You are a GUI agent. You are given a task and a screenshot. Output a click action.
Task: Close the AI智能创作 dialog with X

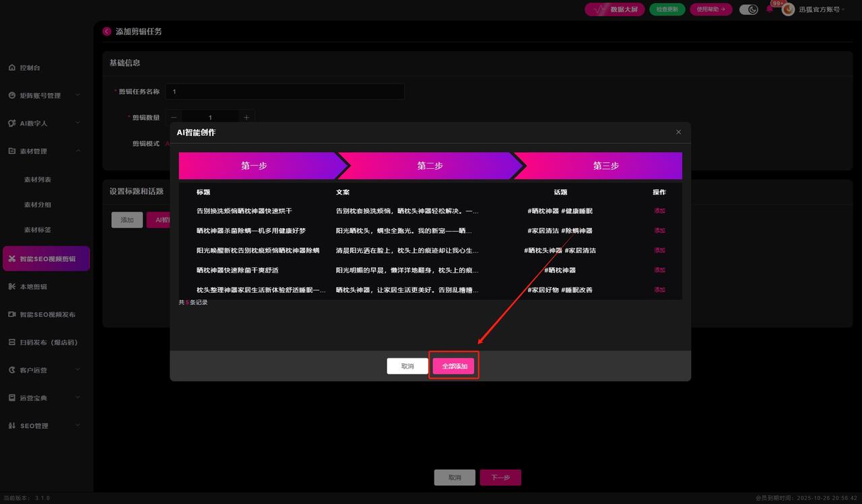tap(678, 132)
